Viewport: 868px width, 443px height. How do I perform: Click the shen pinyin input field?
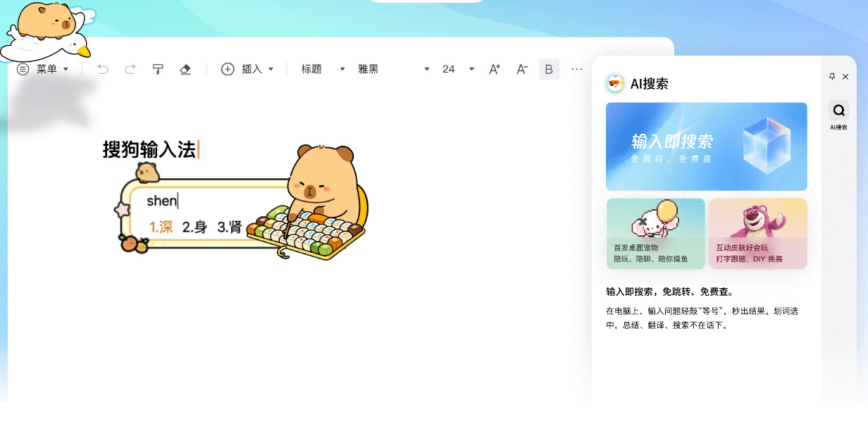(x=162, y=201)
